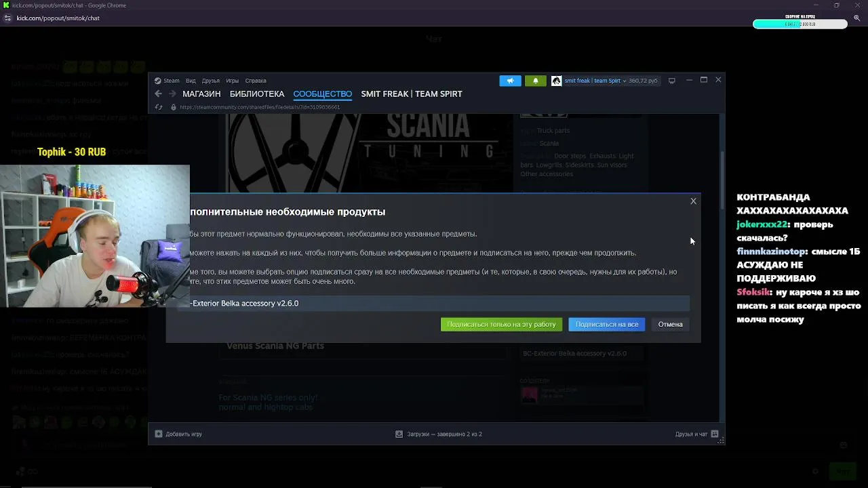This screenshot has width=868, height=488.
Task: Click Steam forward navigation arrow
Action: click(172, 94)
